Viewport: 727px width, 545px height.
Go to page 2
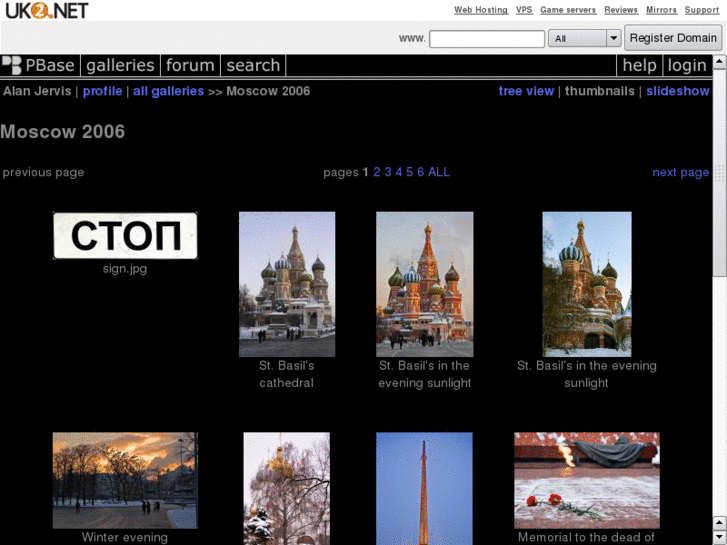click(376, 172)
